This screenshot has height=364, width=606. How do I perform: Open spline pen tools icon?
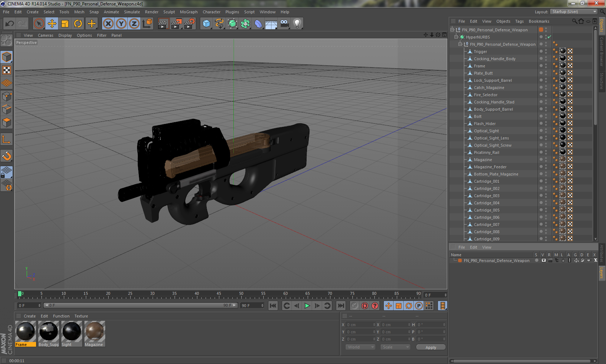219,24
